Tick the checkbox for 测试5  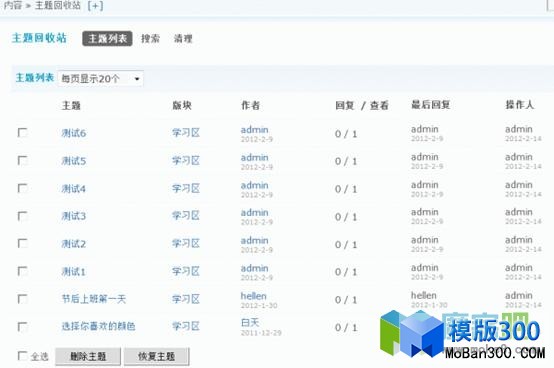tap(22, 161)
